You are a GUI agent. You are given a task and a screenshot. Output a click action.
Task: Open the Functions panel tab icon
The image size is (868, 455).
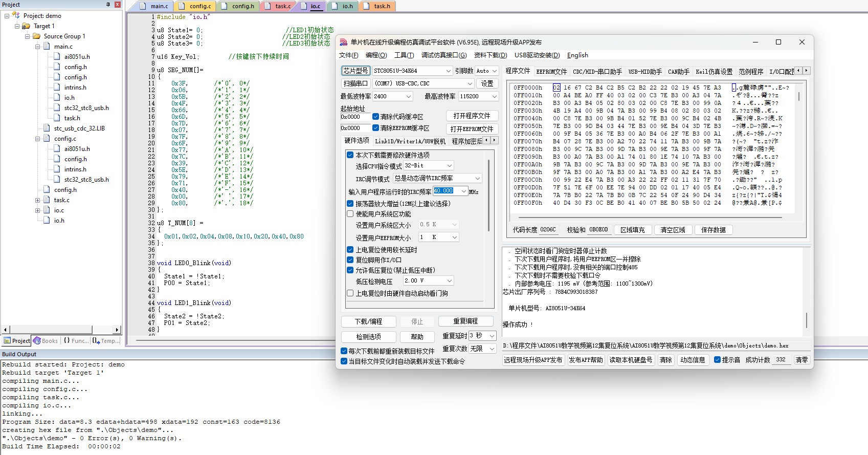click(x=66, y=340)
